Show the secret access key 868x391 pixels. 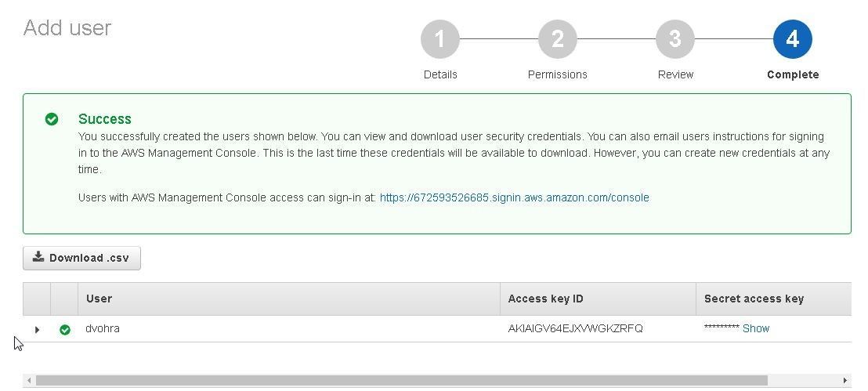[756, 328]
